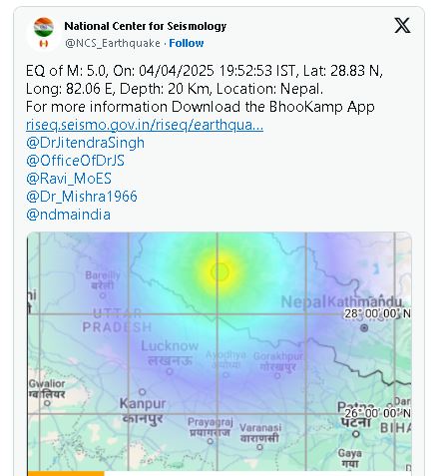Click the Bareilly city marker on map
The image size is (448, 476).
click(x=103, y=294)
